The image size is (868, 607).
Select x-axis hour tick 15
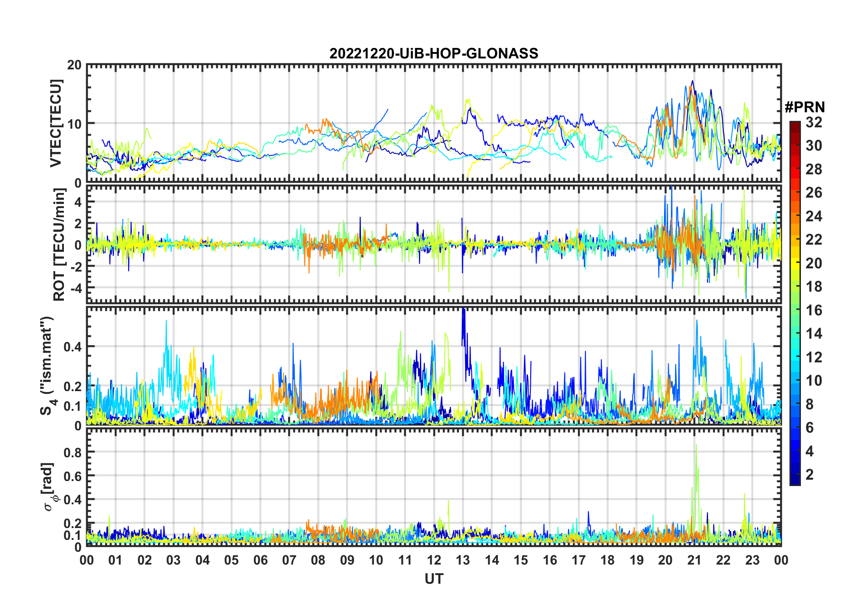point(521,560)
